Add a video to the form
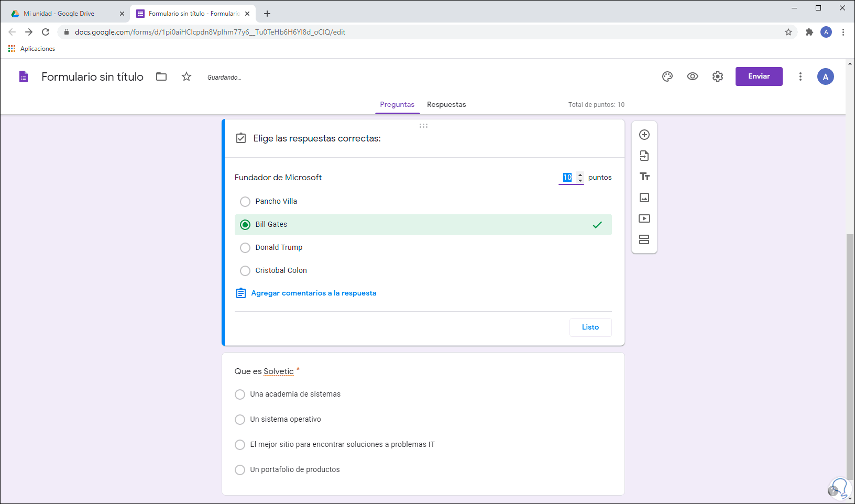Image resolution: width=855 pixels, height=504 pixels. click(x=644, y=218)
